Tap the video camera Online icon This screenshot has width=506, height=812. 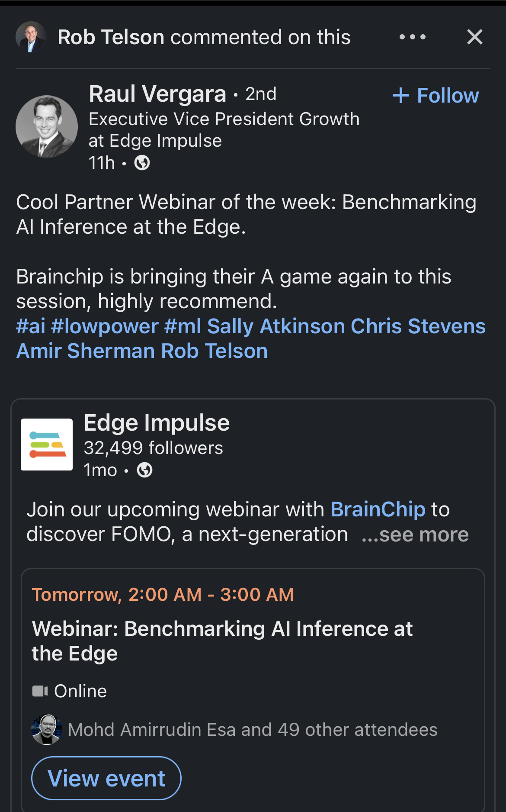40,691
